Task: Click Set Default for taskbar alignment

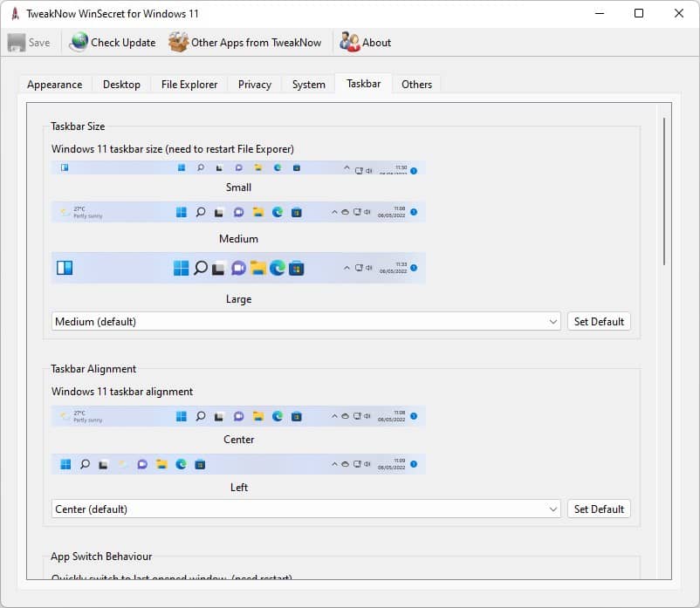Action: [x=599, y=509]
